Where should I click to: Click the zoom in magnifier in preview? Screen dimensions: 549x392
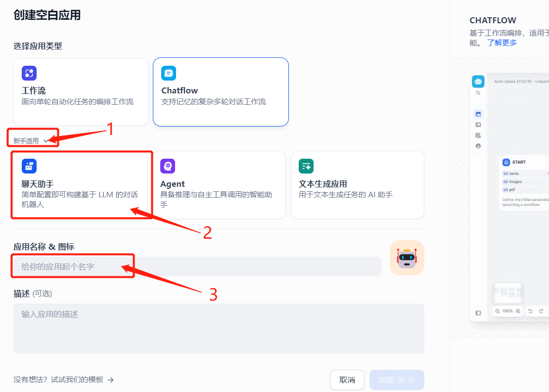[518, 311]
